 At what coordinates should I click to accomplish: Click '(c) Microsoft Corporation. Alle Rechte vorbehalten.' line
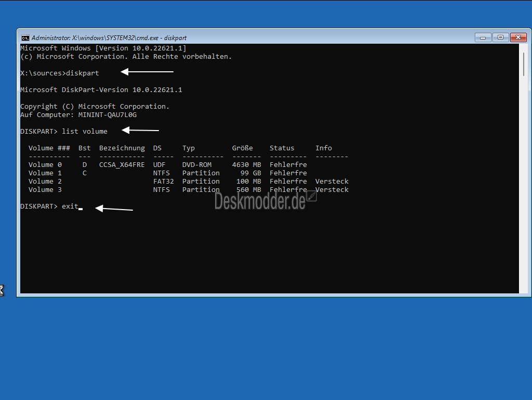click(126, 57)
